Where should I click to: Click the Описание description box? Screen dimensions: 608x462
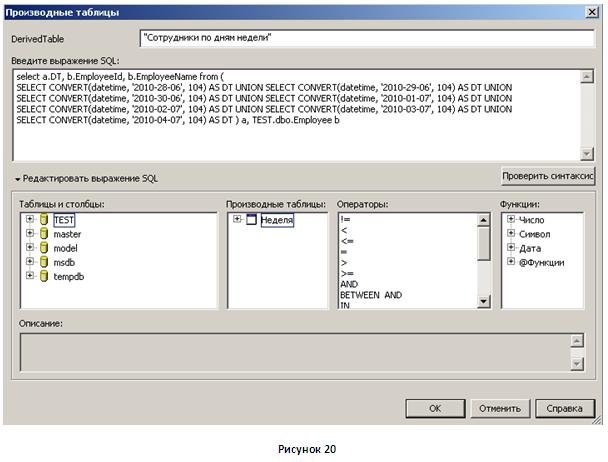(x=295, y=352)
